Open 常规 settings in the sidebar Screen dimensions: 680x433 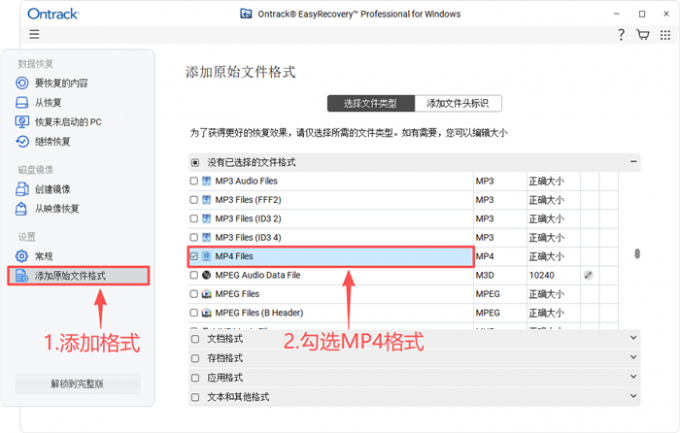44,256
